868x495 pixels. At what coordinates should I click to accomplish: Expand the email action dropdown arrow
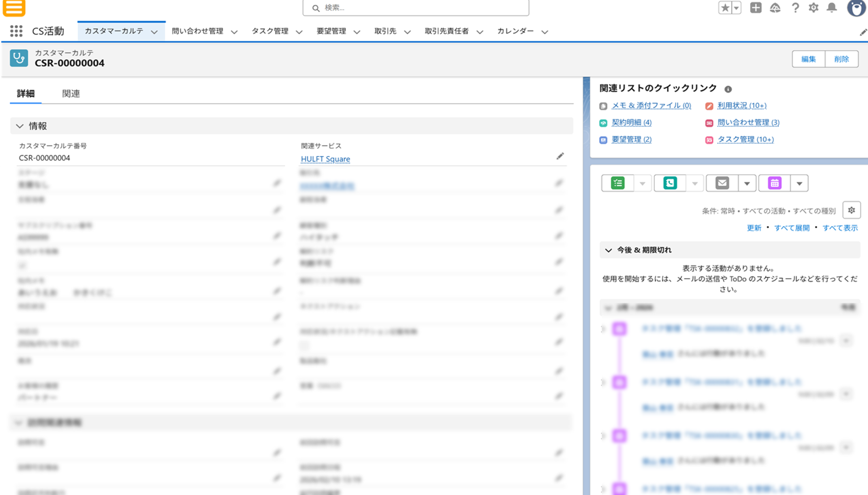coord(747,183)
